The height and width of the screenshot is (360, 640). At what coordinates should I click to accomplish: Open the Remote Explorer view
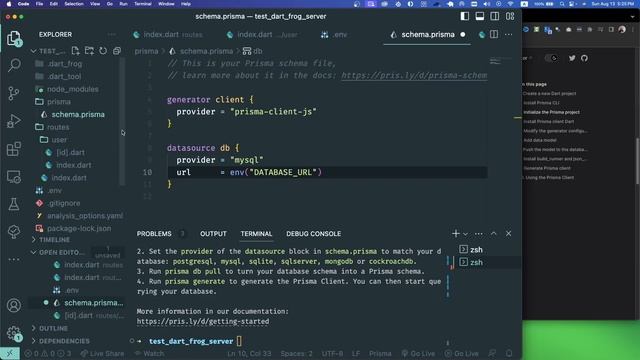click(14, 177)
